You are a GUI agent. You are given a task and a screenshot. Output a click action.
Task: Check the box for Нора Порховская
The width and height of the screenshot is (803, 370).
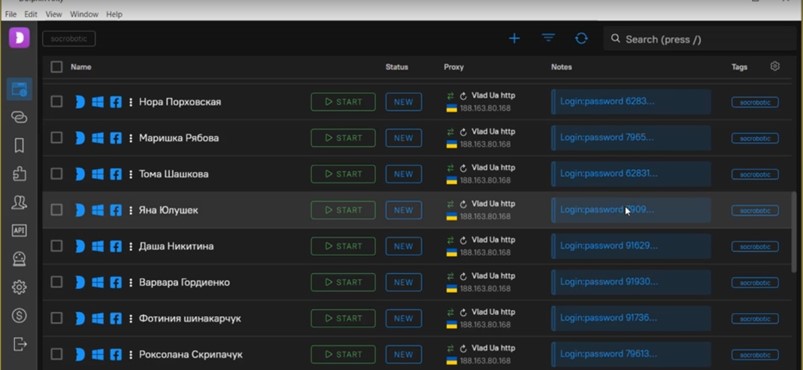[x=56, y=101]
